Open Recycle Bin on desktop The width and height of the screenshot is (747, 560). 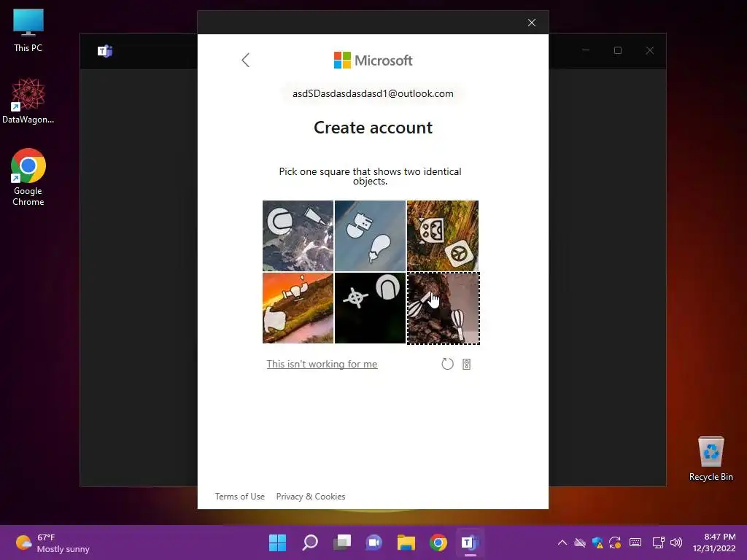[x=711, y=459]
